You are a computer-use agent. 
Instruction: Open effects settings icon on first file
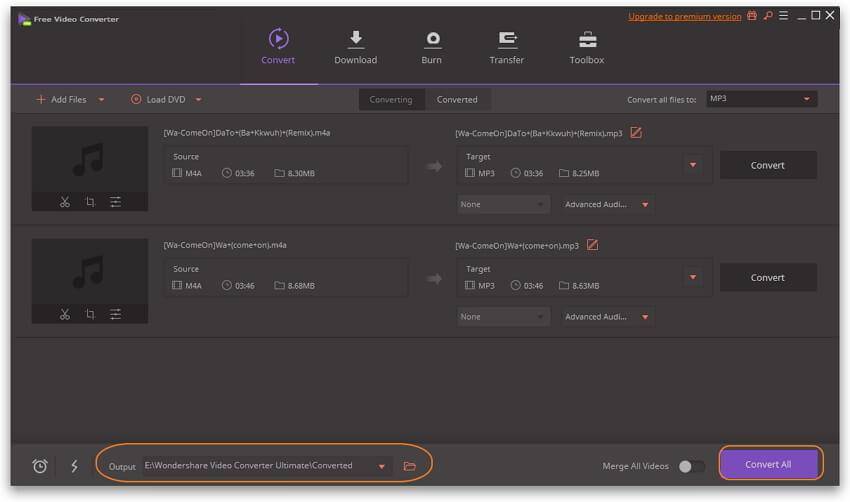pyautogui.click(x=115, y=202)
